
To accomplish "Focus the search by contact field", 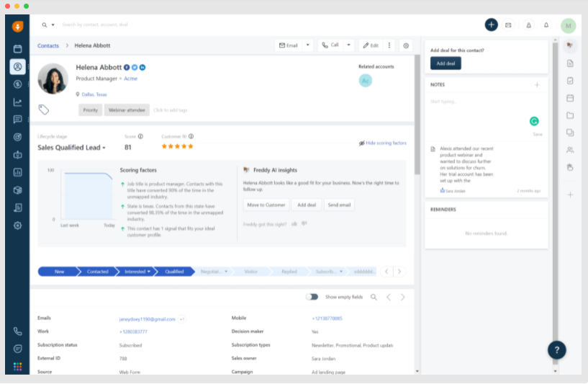I will pyautogui.click(x=95, y=24).
